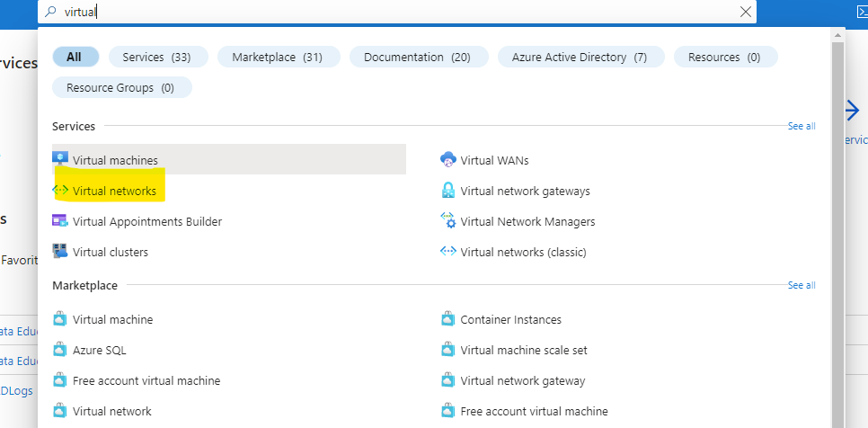Image resolution: width=868 pixels, height=428 pixels.
Task: Filter results by Resources (0)
Action: [x=726, y=57]
